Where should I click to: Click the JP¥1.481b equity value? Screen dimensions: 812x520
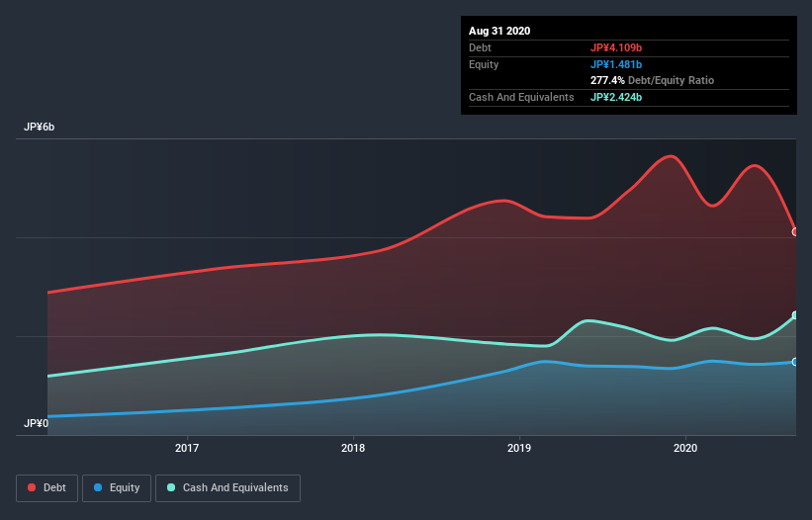616,64
